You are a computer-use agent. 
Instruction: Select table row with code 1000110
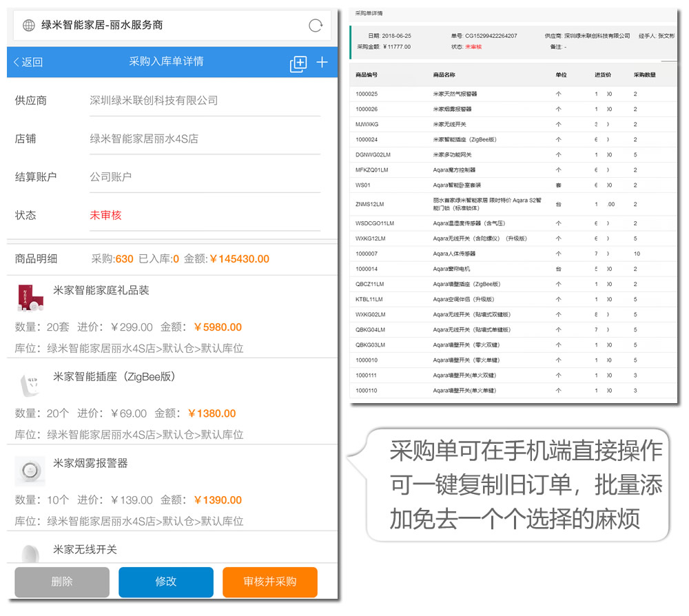coord(513,391)
